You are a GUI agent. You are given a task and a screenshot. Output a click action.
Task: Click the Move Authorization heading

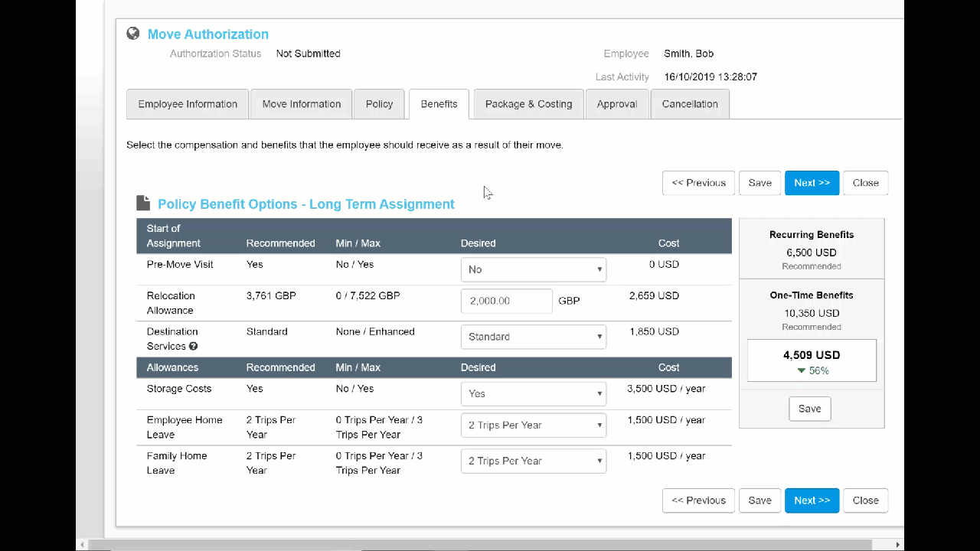[x=208, y=34]
